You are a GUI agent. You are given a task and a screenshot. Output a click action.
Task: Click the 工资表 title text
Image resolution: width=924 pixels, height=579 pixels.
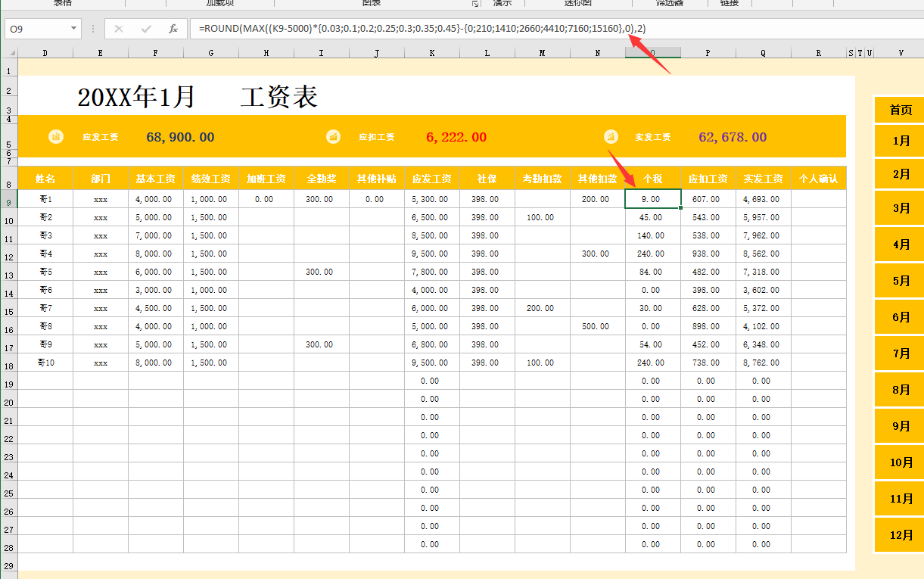coord(279,97)
